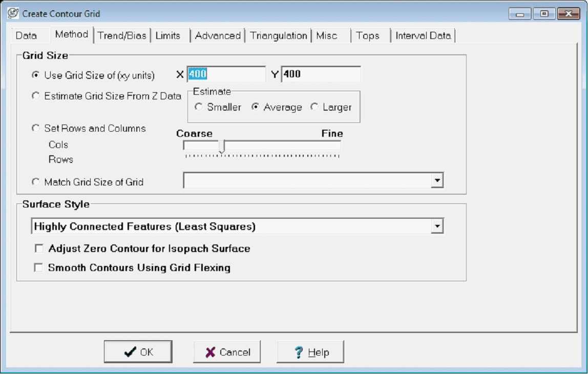Viewport: 588px width, 374px height.
Task: Check Smooth Contours Using Grid Flexing
Action: pyautogui.click(x=38, y=268)
